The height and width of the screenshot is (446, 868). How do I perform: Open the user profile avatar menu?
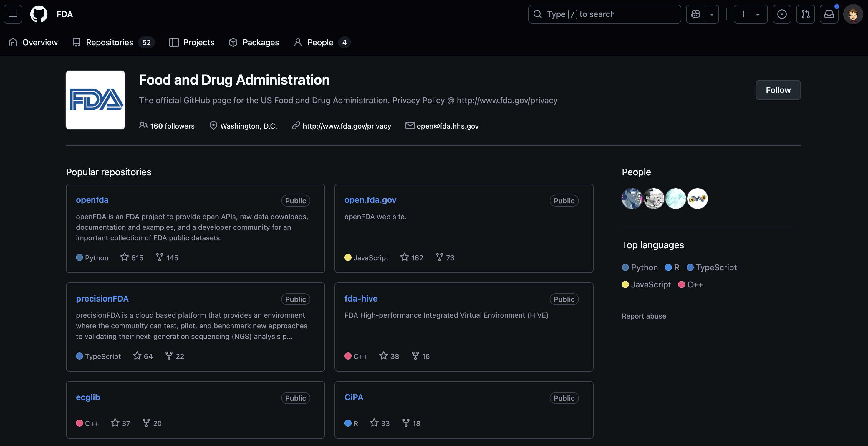pyautogui.click(x=853, y=14)
